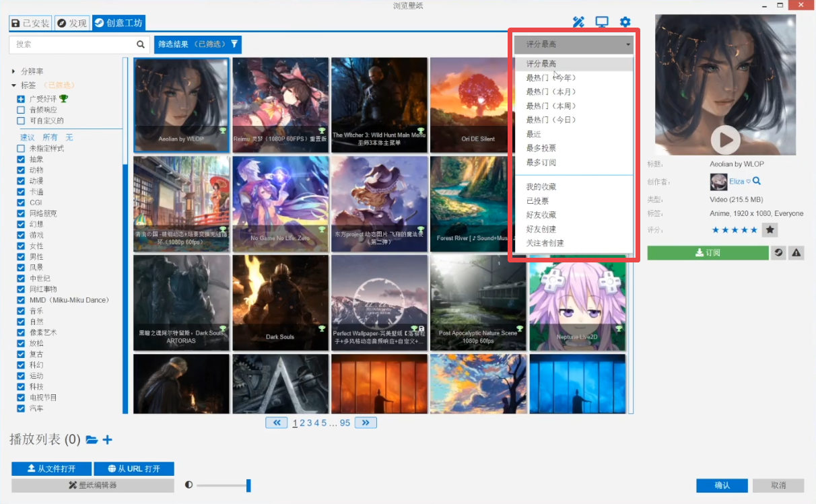Go to next page with double arrow
The image size is (816, 504).
366,423
